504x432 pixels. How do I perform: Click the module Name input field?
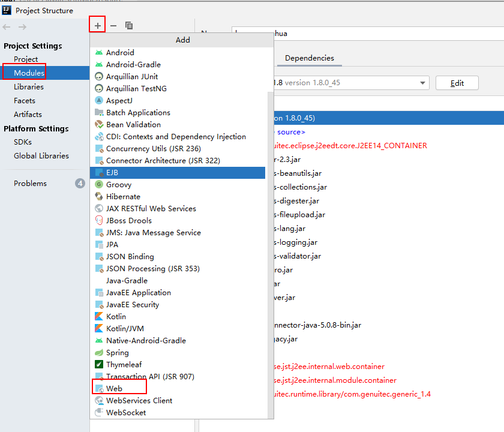(368, 34)
